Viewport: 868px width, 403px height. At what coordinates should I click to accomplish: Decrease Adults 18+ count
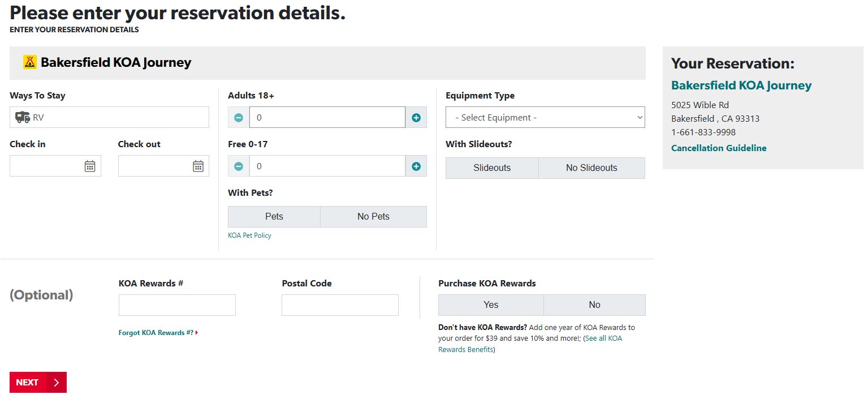[239, 118]
